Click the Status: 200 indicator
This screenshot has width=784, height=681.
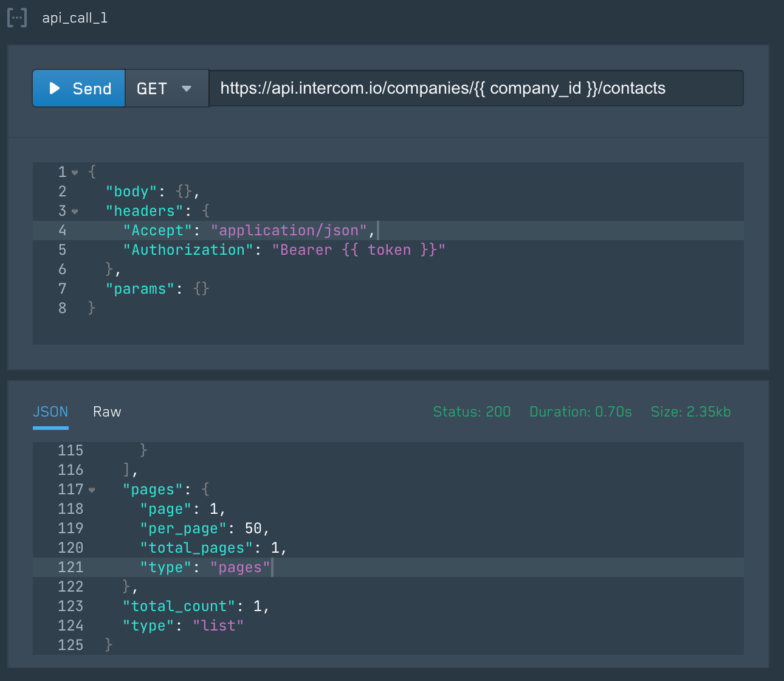[x=472, y=412]
